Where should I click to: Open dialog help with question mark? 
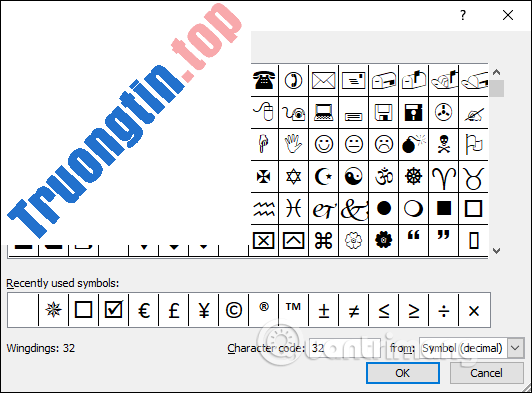463,15
